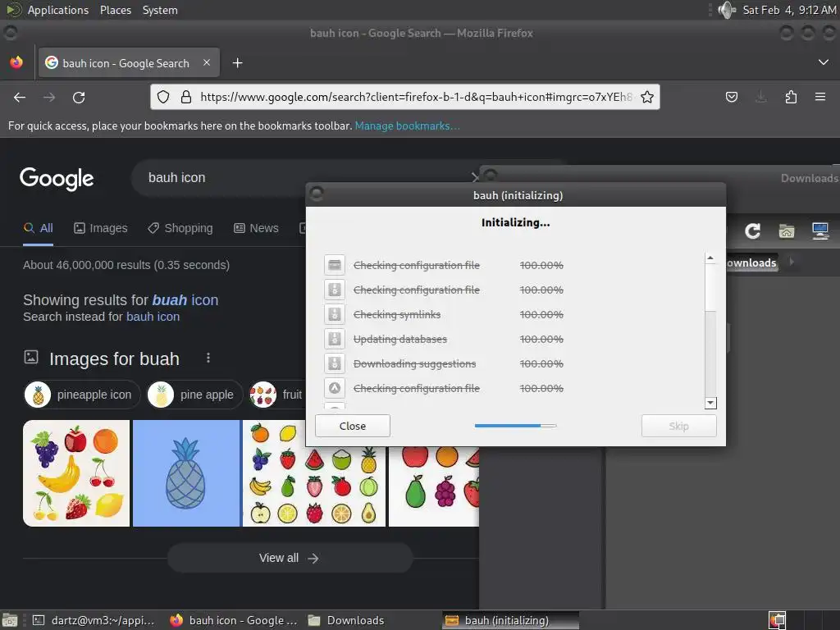Bookmark this page with the star icon
Screen dimensions: 840x630
pyautogui.click(x=647, y=97)
